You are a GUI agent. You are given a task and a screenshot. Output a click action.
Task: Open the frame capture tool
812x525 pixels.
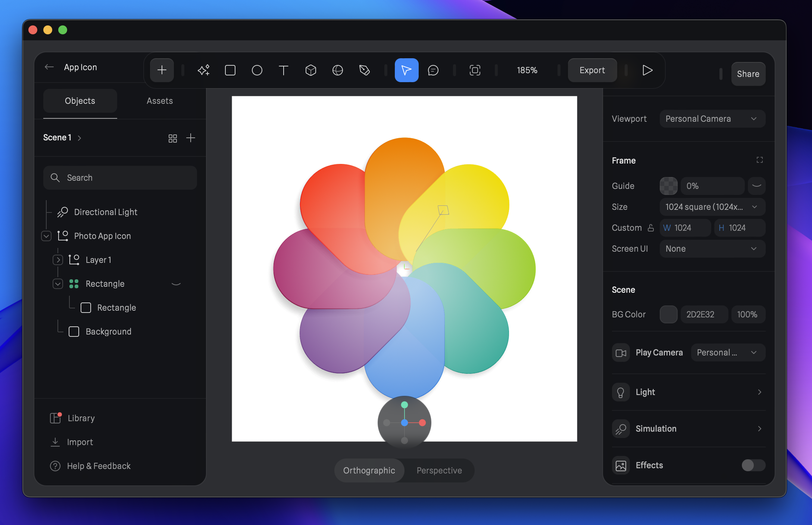coord(474,70)
